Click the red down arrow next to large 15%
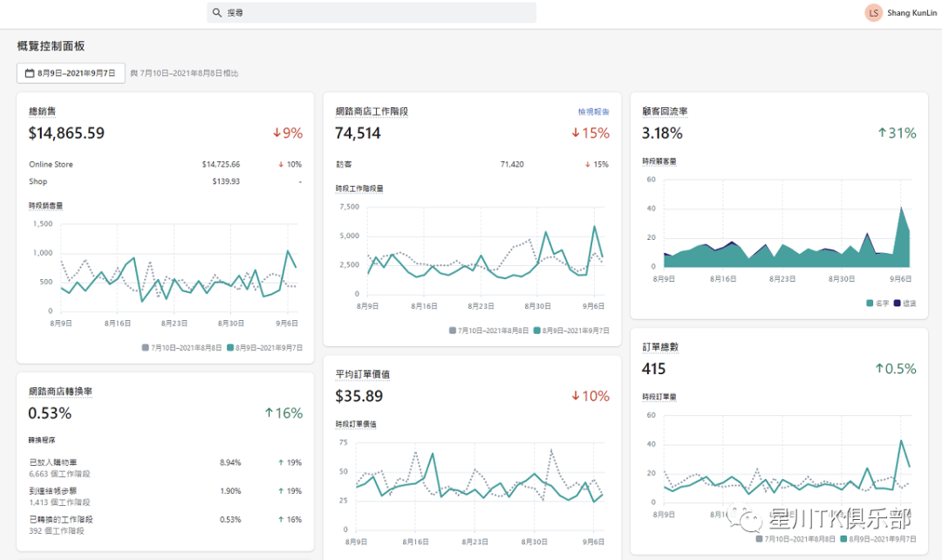 [576, 133]
